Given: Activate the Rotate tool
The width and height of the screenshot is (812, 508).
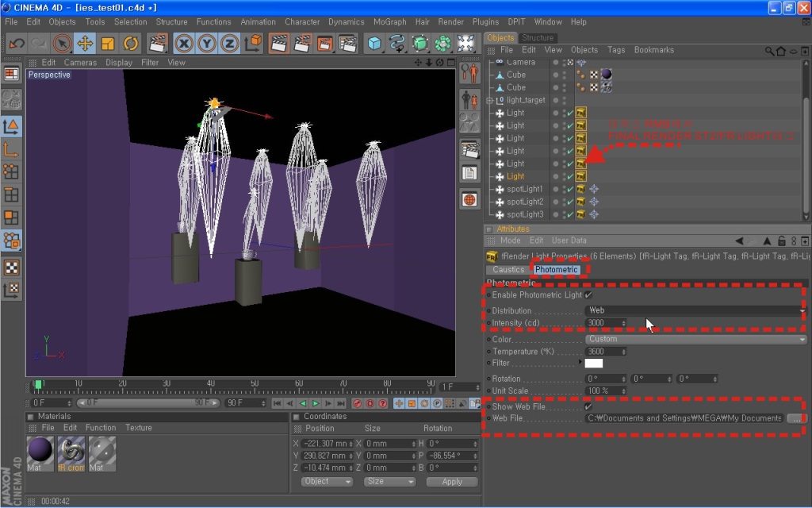Looking at the screenshot, I should pos(131,44).
